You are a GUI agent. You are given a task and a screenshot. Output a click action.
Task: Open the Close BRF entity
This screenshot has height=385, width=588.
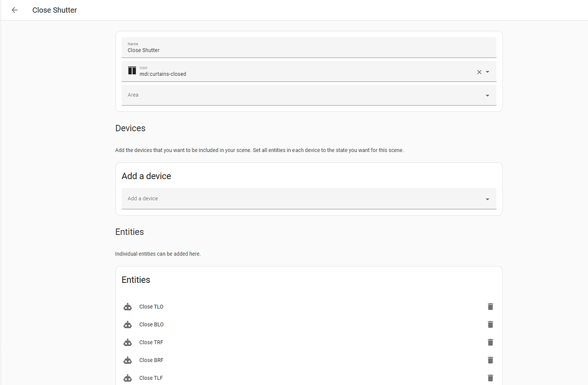coord(151,360)
